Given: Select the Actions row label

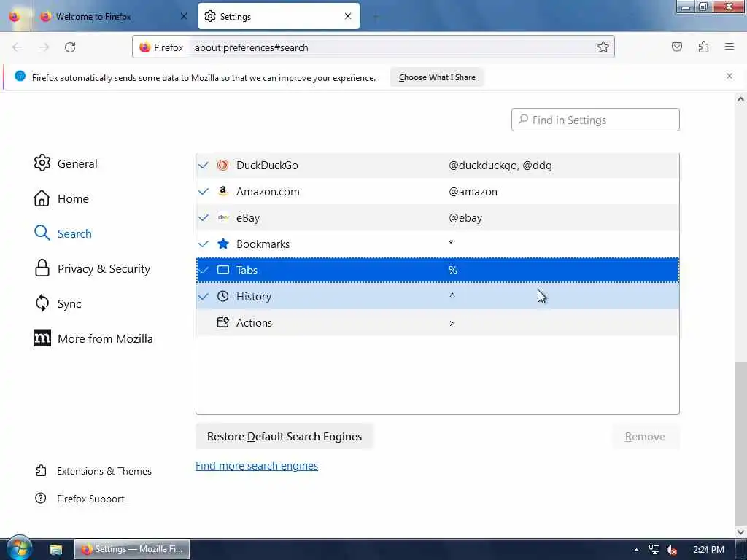Looking at the screenshot, I should tap(254, 322).
